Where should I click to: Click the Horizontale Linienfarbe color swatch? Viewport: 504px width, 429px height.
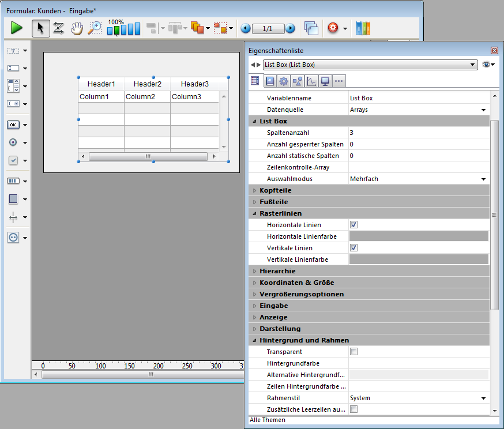pos(419,236)
